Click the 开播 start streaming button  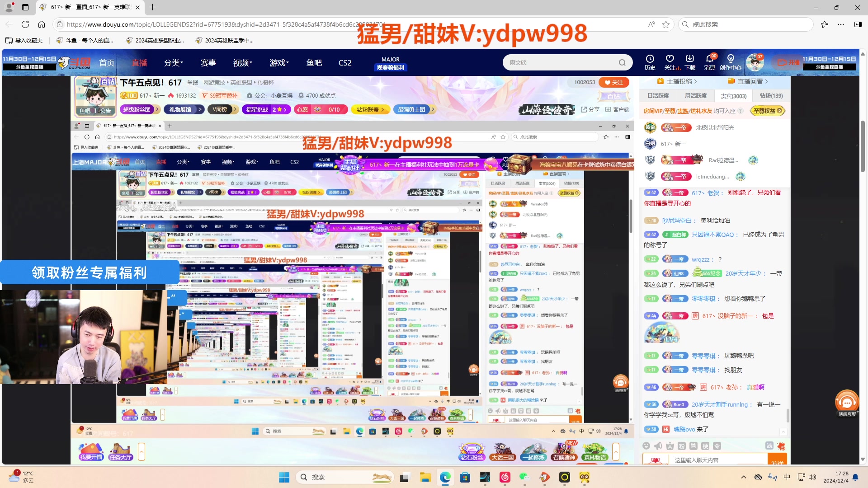(788, 62)
